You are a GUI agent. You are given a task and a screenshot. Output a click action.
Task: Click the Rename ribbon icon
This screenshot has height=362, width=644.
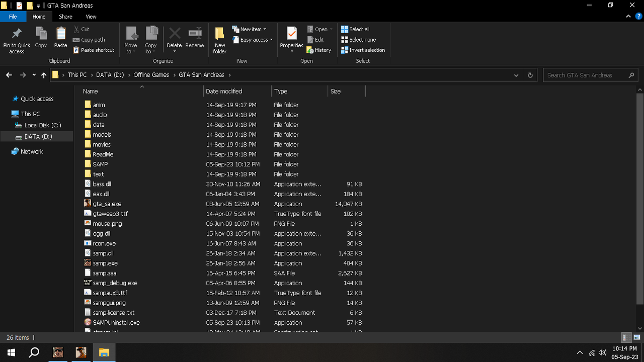coord(195,34)
